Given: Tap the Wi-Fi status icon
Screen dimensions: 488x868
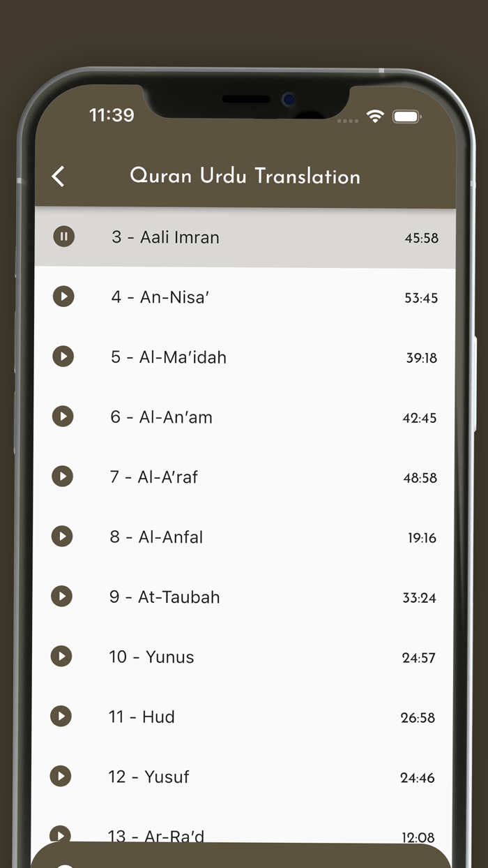Looking at the screenshot, I should [x=374, y=117].
